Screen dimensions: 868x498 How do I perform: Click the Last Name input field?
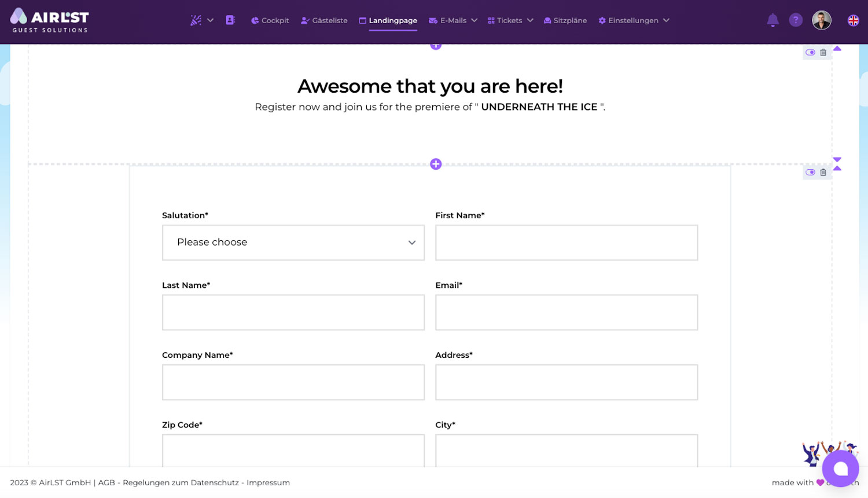(x=293, y=313)
